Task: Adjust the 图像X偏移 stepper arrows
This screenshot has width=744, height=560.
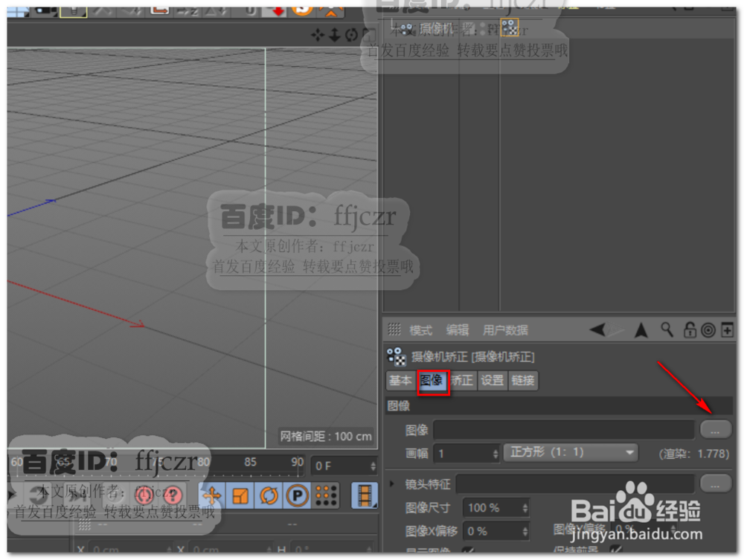Action: click(x=525, y=532)
